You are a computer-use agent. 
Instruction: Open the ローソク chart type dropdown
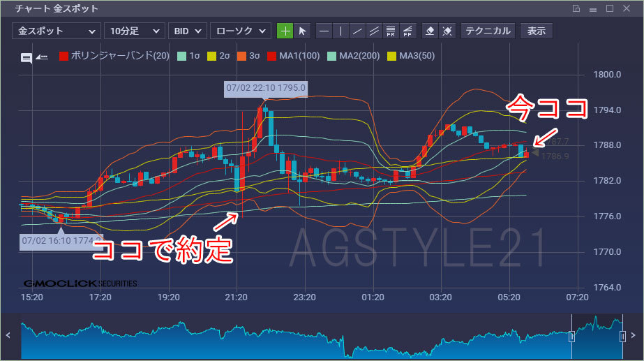click(x=240, y=31)
